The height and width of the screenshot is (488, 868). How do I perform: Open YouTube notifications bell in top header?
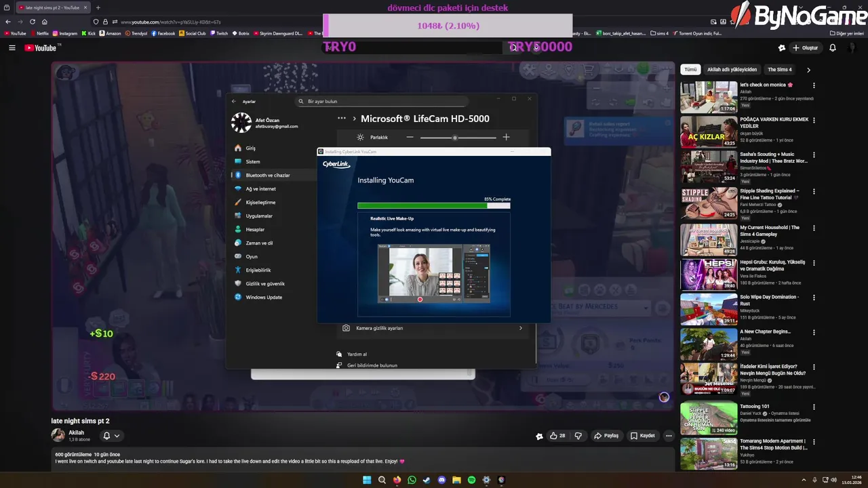tap(833, 48)
